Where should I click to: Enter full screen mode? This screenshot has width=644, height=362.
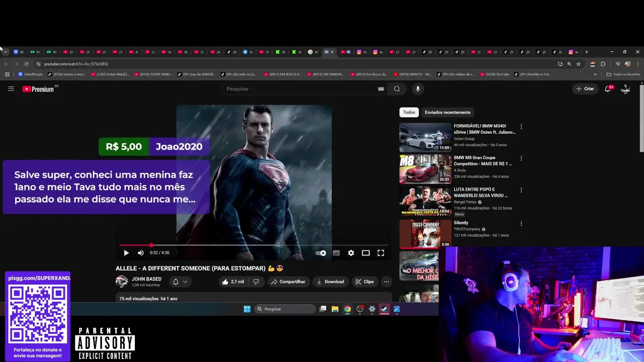(381, 253)
